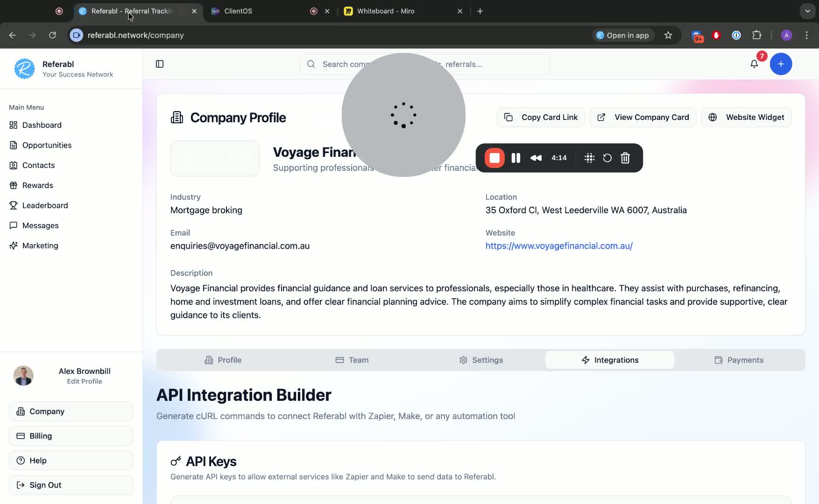Open the Voyage Financial website link
Screen dimensions: 819x504
(x=559, y=246)
